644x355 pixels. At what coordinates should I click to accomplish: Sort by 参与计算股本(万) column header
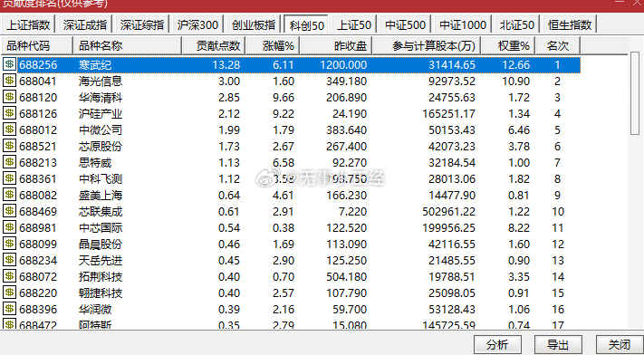(x=427, y=45)
